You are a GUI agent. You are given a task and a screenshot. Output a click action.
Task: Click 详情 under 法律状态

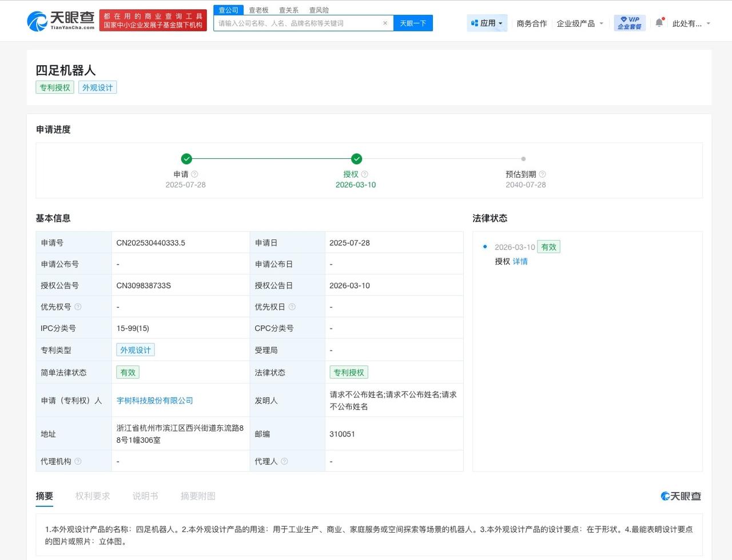(520, 261)
